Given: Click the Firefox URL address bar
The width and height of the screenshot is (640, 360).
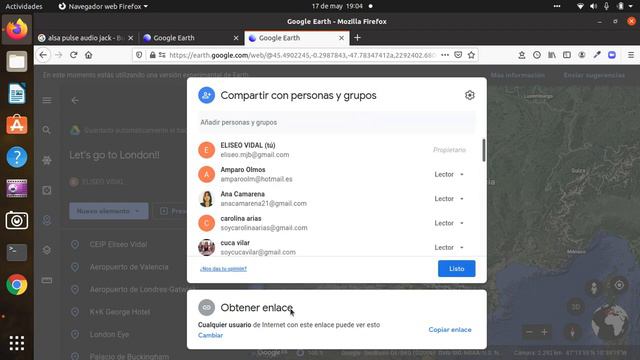Looking at the screenshot, I should pyautogui.click(x=302, y=55).
